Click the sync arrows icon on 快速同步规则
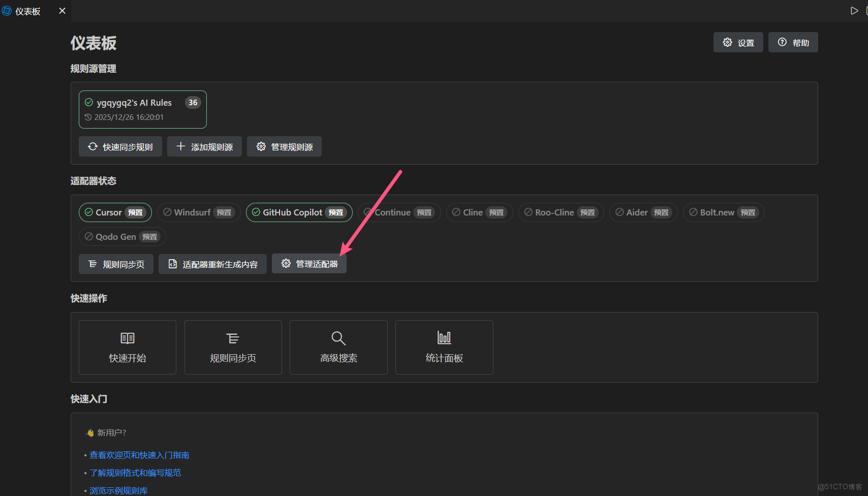868x496 pixels. point(92,146)
